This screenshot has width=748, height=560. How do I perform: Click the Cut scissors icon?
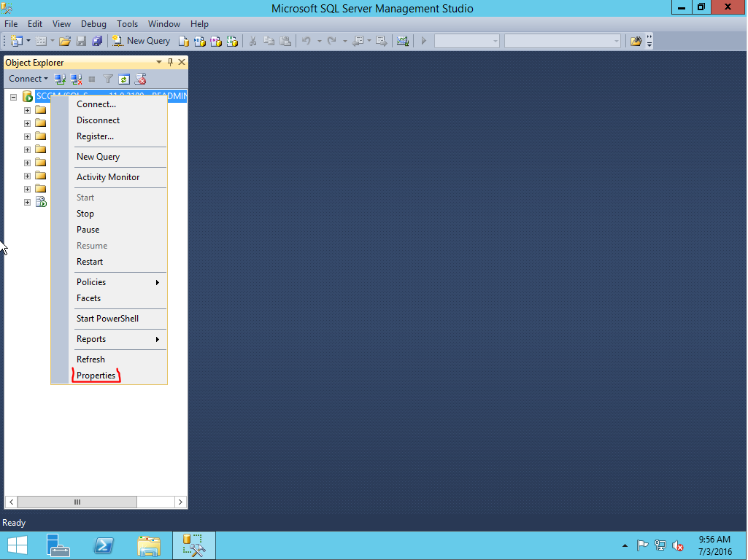point(252,41)
